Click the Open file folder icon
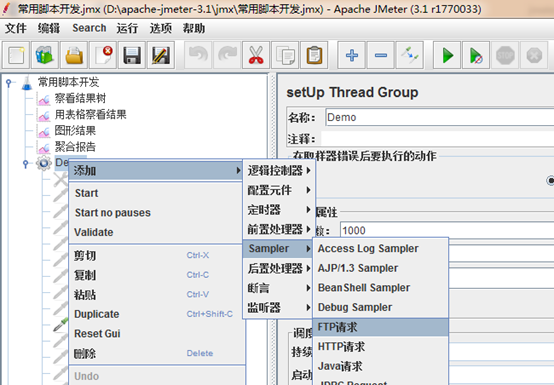The image size is (554, 385). [74, 55]
